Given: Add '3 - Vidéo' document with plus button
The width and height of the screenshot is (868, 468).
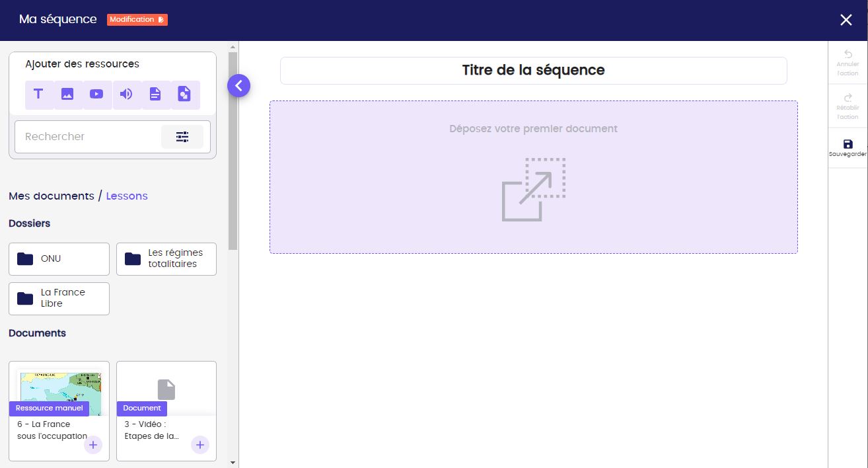Looking at the screenshot, I should click(200, 445).
